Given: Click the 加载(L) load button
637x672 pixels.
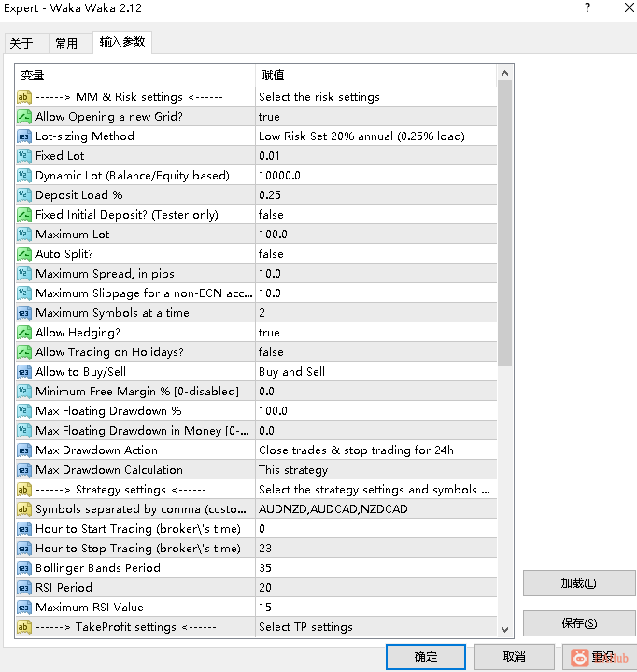Looking at the screenshot, I should pos(579,583).
